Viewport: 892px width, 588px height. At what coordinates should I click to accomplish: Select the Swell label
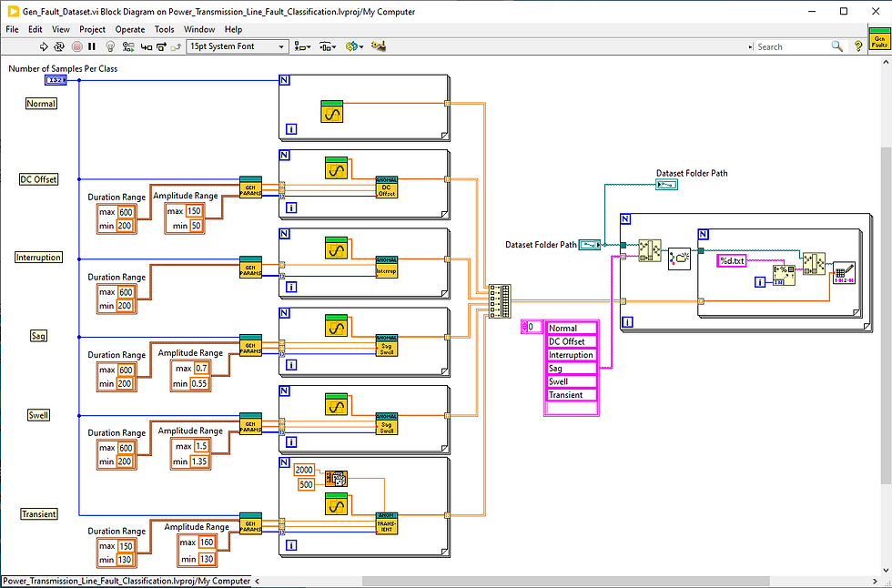click(x=38, y=415)
